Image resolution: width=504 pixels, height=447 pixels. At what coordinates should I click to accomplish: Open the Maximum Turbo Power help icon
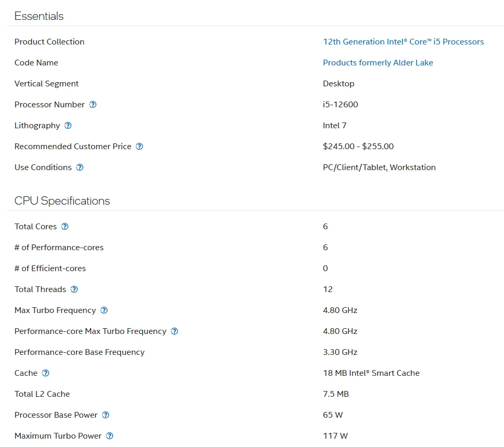coord(109,436)
